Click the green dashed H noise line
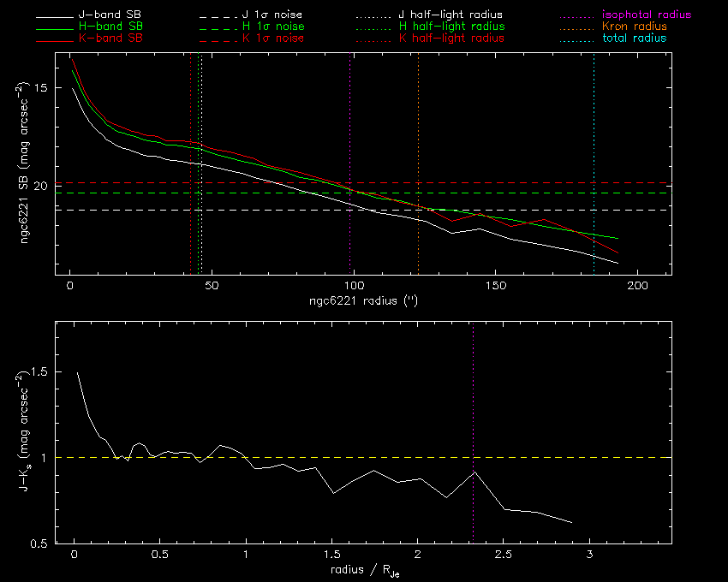The height and width of the screenshot is (582, 728). pyautogui.click(x=363, y=193)
